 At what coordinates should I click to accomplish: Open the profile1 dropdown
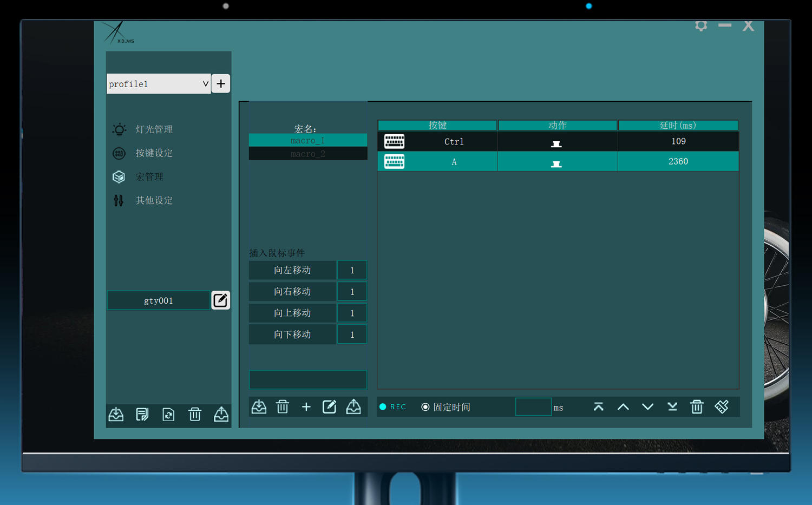tap(159, 84)
